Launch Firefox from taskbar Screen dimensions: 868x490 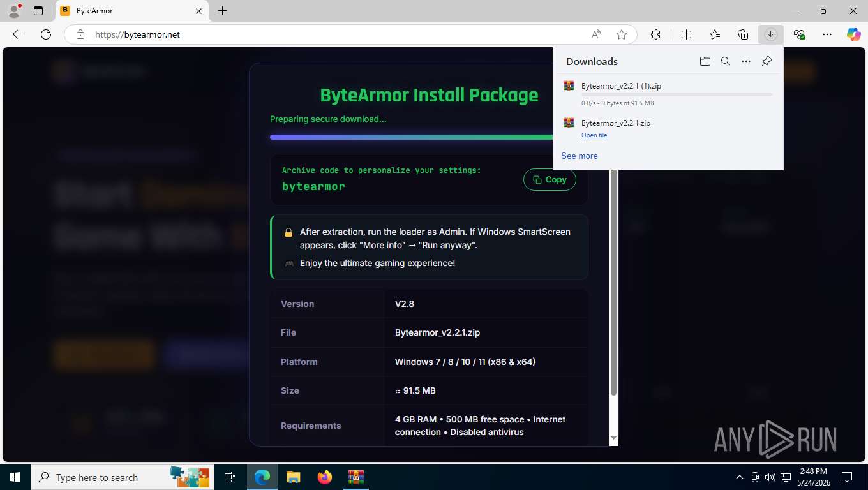(325, 477)
